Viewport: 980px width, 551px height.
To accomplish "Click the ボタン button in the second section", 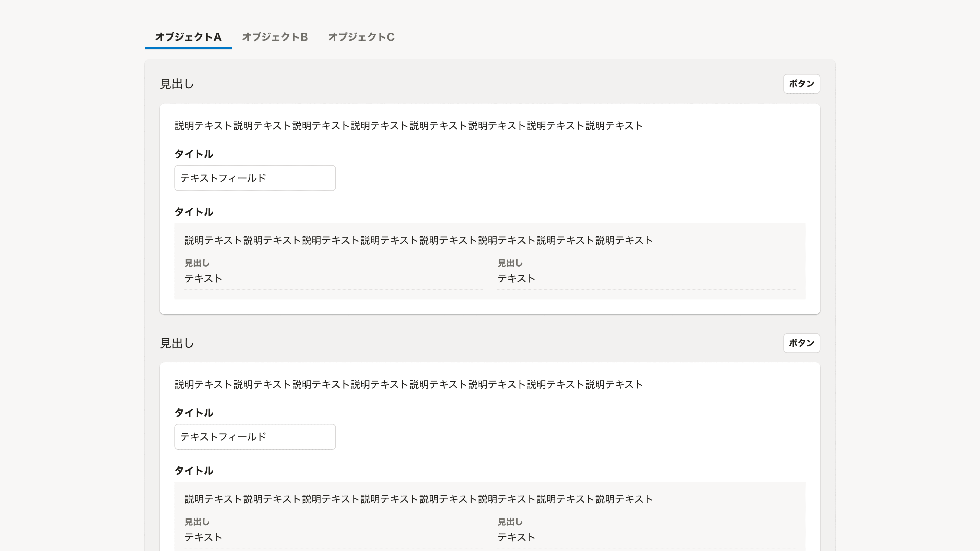I will (802, 343).
